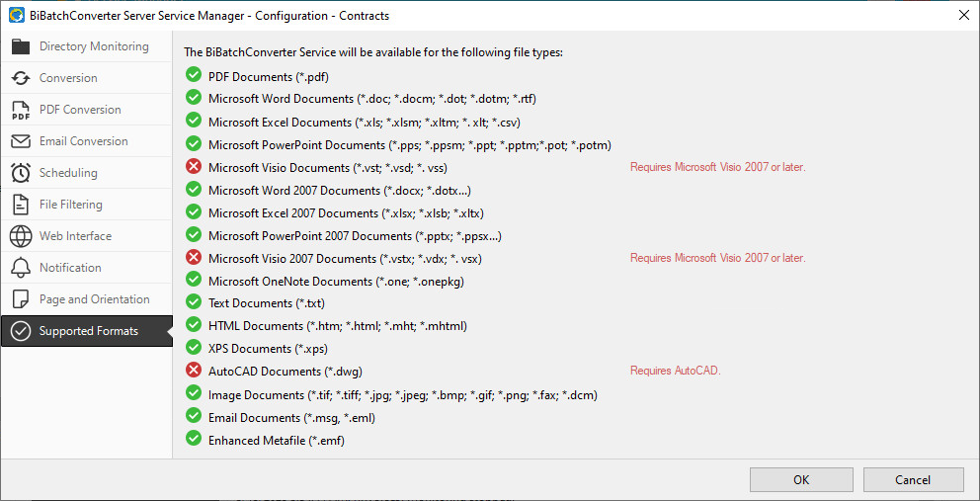
Task: Click red X icon beside AutoCAD Documents
Action: point(194,370)
